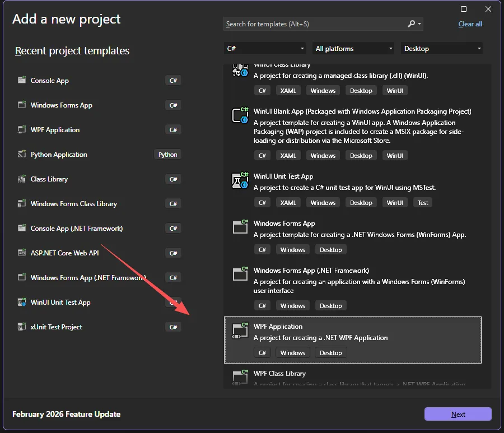
Task: Open the Desktop project type dropdown
Action: [x=442, y=49]
